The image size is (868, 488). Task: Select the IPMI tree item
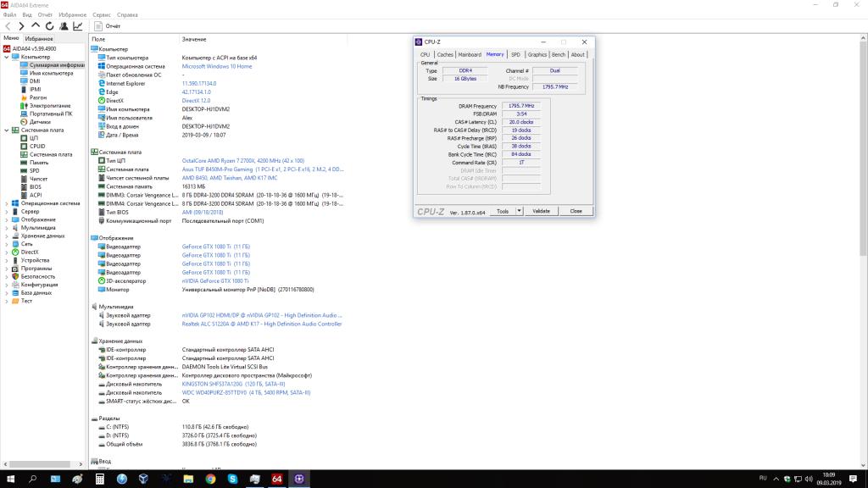click(x=35, y=89)
